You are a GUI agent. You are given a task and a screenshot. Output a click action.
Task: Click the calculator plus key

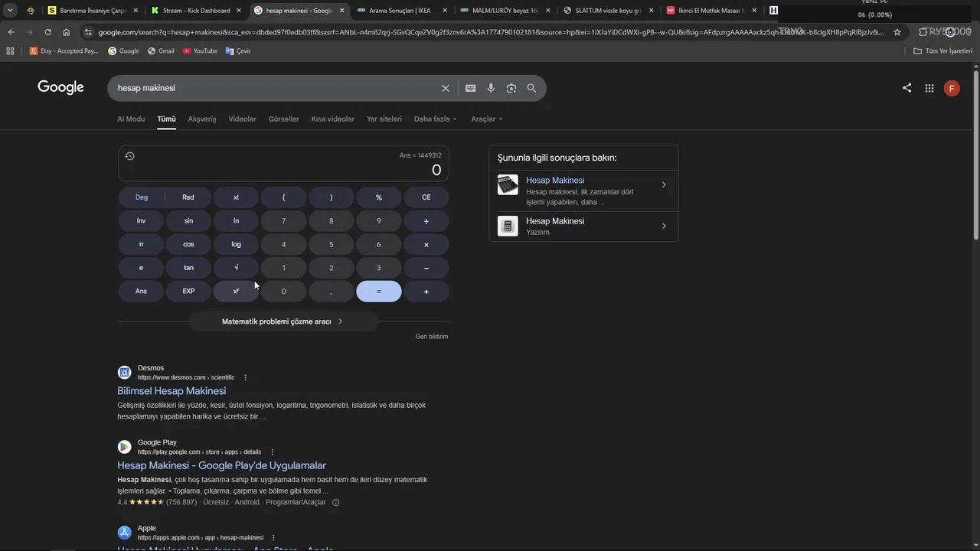coord(426,292)
